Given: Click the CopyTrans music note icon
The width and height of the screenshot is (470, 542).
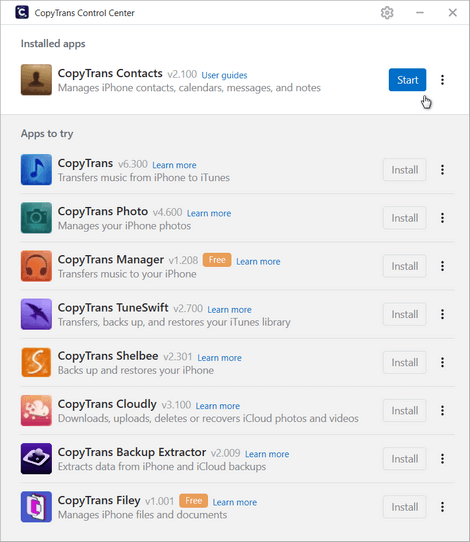Looking at the screenshot, I should coord(36,170).
